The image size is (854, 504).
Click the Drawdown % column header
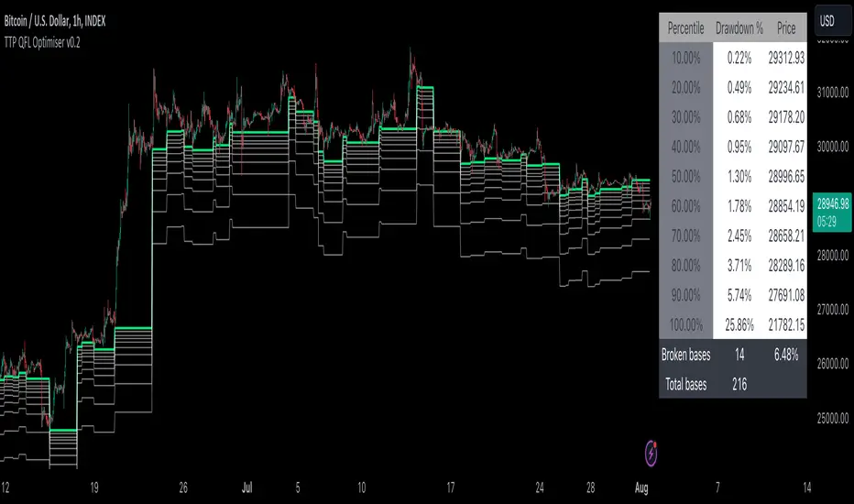(x=739, y=28)
